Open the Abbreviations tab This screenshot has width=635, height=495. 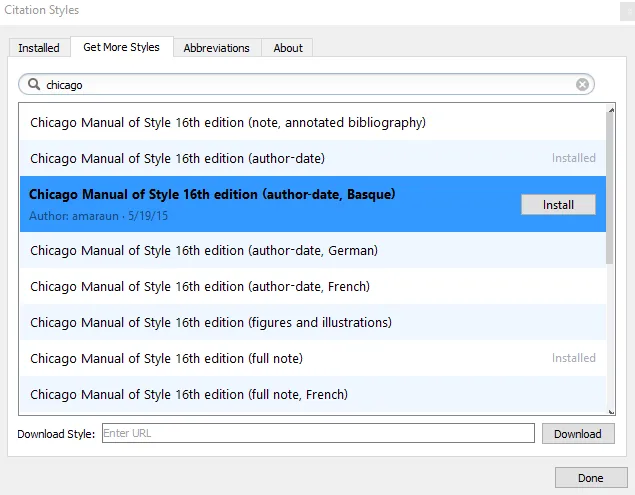pyautogui.click(x=218, y=48)
